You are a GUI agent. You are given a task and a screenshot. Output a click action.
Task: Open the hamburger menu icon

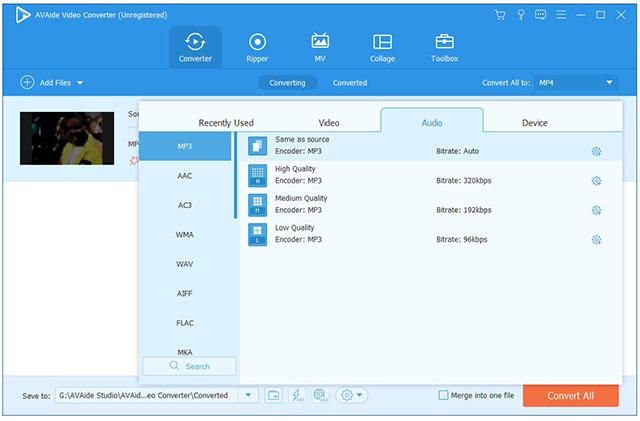561,15
